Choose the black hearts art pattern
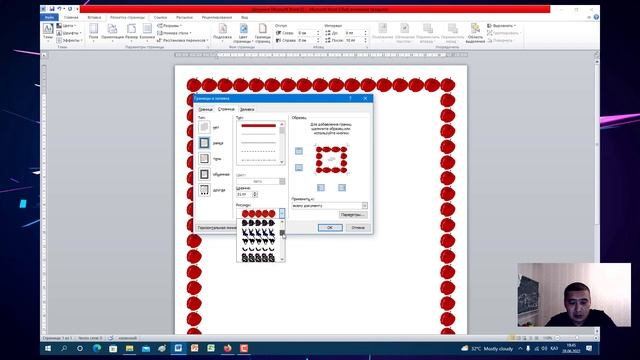The width and height of the screenshot is (640, 360). pyautogui.click(x=258, y=223)
